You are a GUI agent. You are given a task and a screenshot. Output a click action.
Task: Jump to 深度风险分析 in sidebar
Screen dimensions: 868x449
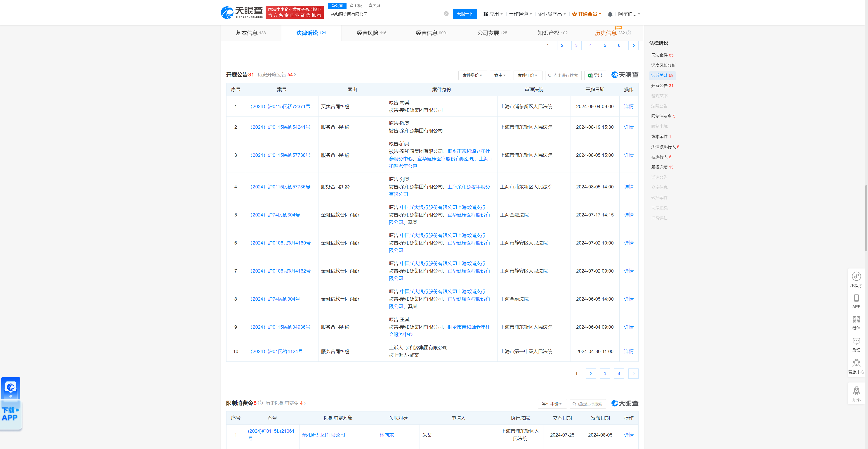(x=663, y=65)
